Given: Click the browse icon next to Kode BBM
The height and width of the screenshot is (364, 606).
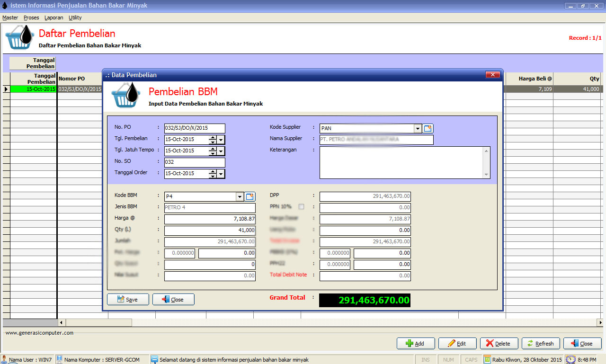Looking at the screenshot, I should (250, 196).
